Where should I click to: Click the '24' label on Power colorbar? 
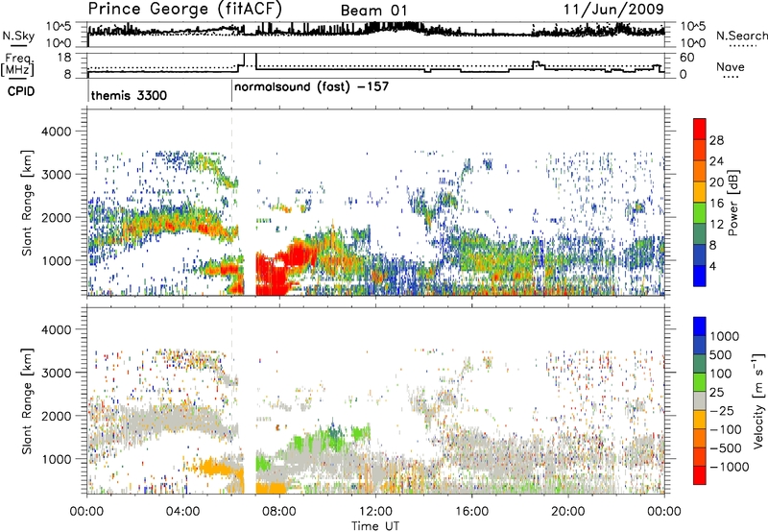(716, 161)
